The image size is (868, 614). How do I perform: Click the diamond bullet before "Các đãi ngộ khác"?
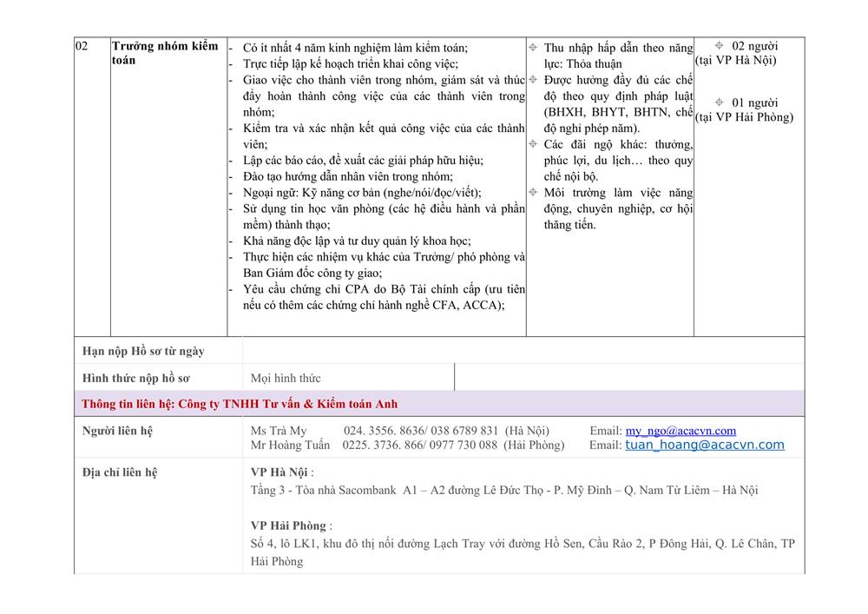[x=533, y=144]
